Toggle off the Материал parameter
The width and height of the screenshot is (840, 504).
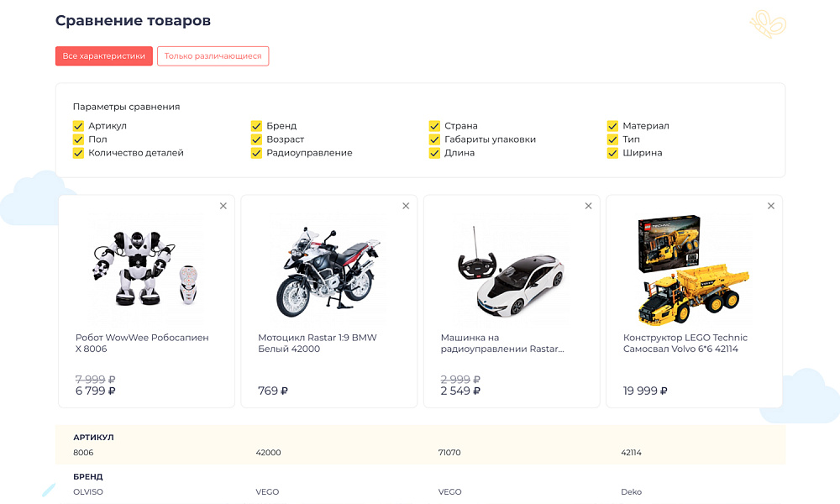click(612, 125)
